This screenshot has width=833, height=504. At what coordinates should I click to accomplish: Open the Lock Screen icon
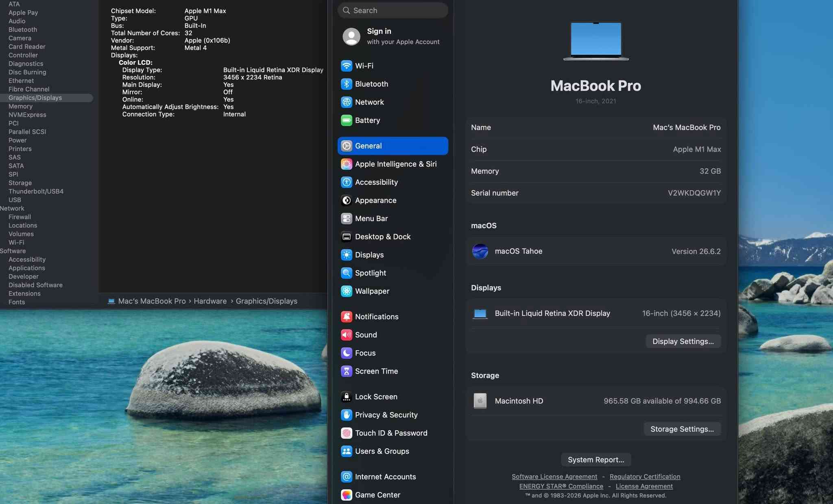tap(346, 397)
